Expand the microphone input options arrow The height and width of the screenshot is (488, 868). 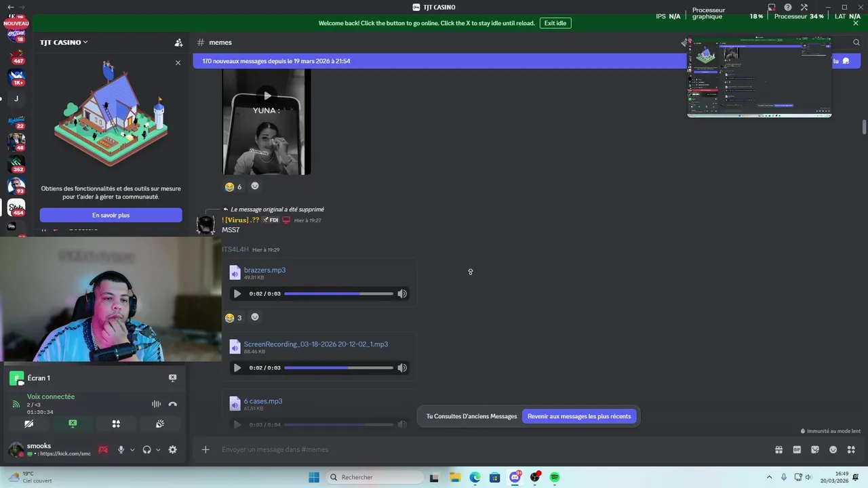pyautogui.click(x=132, y=449)
